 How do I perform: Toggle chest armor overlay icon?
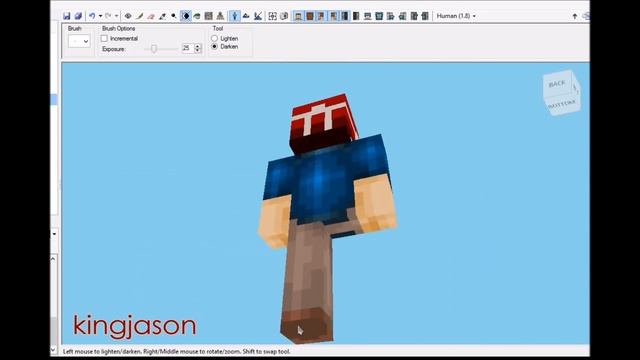click(379, 16)
